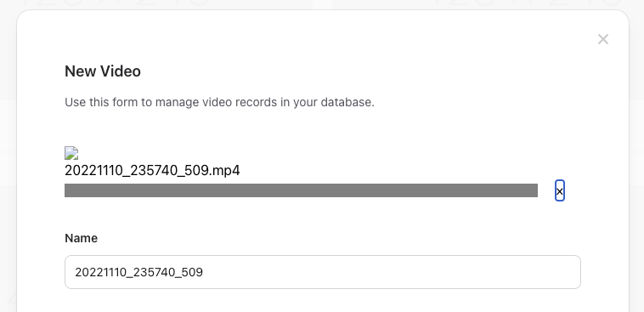Screen dimensions: 644x312
Task: Click the Name field label
Action: coord(82,238)
